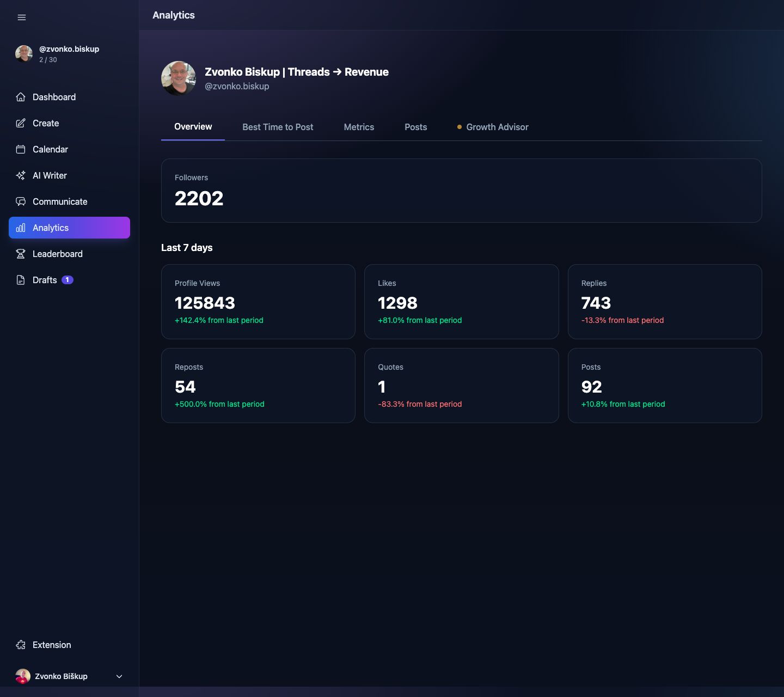The image size is (784, 697).
Task: Click the Analytics bar chart icon
Action: (21, 228)
